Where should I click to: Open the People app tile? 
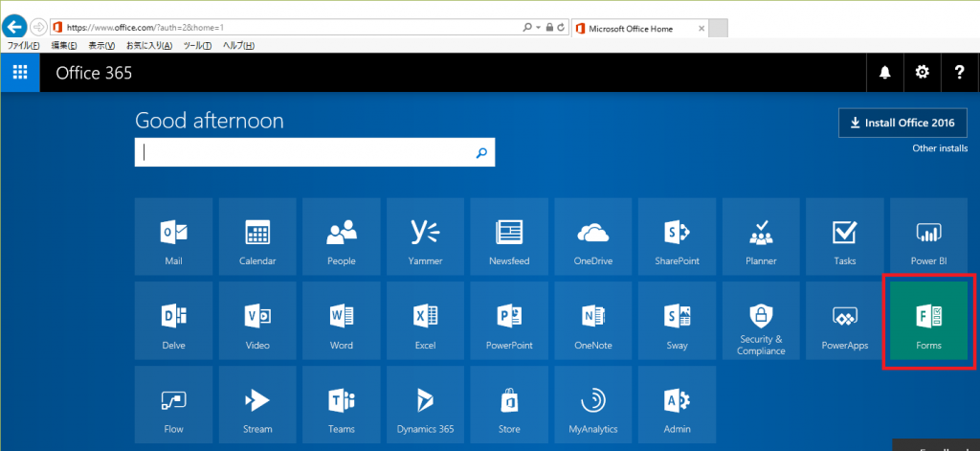(x=342, y=237)
